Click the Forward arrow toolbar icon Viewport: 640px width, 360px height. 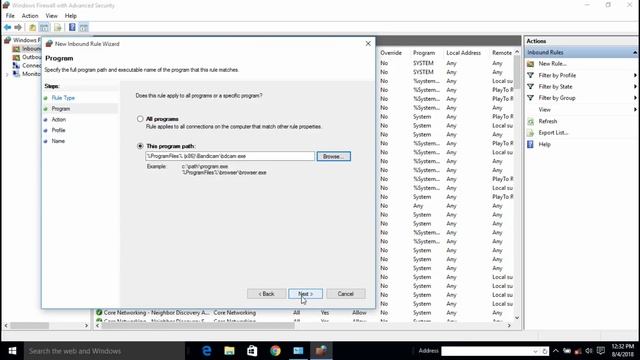pos(18,27)
